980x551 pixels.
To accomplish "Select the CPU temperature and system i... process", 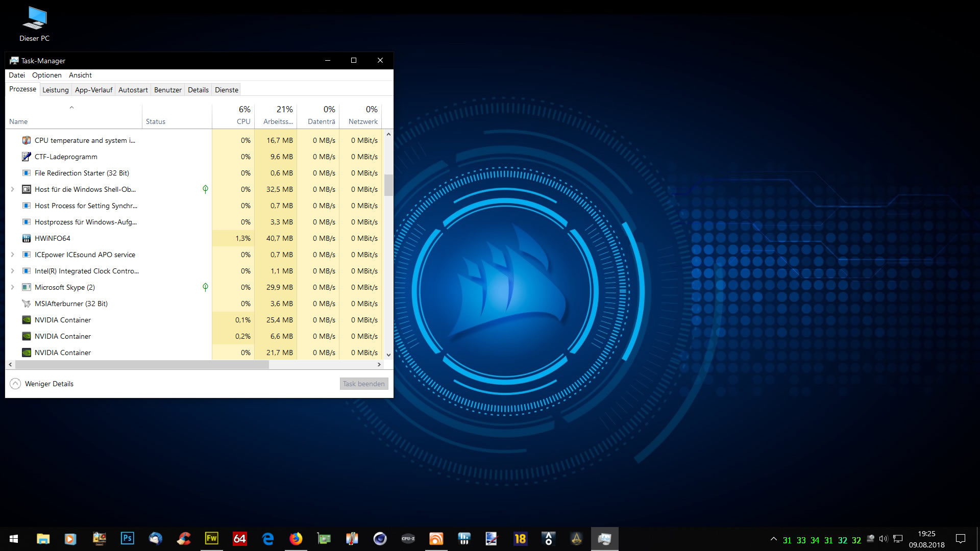I will coord(194,140).
